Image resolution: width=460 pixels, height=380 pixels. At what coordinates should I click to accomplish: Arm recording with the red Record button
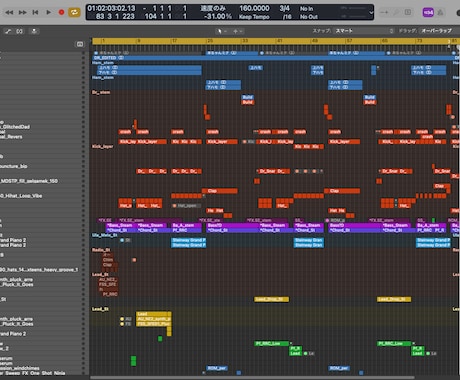(x=61, y=12)
